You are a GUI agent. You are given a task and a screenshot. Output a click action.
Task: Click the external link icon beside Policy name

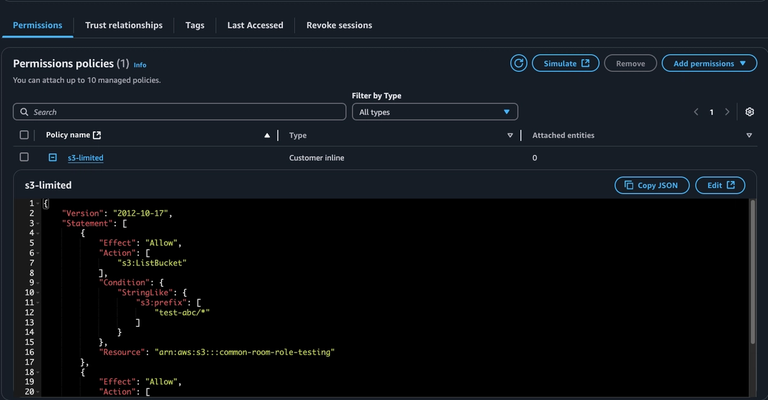tap(97, 135)
